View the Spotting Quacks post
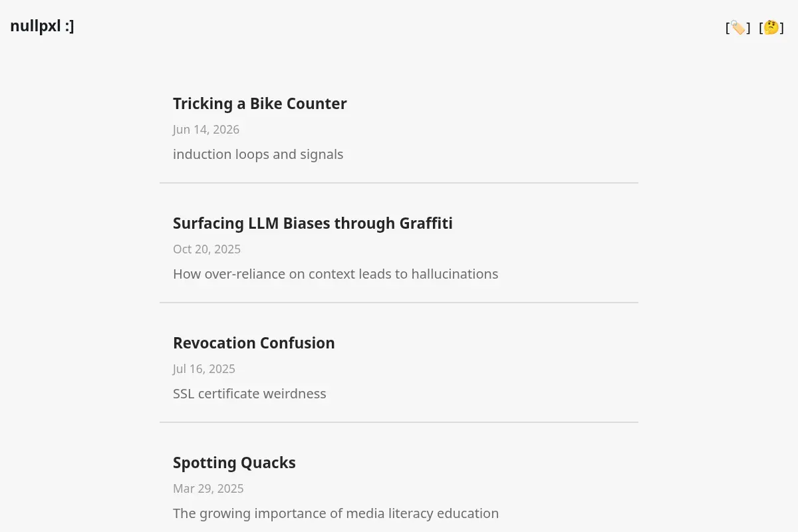 click(234, 463)
